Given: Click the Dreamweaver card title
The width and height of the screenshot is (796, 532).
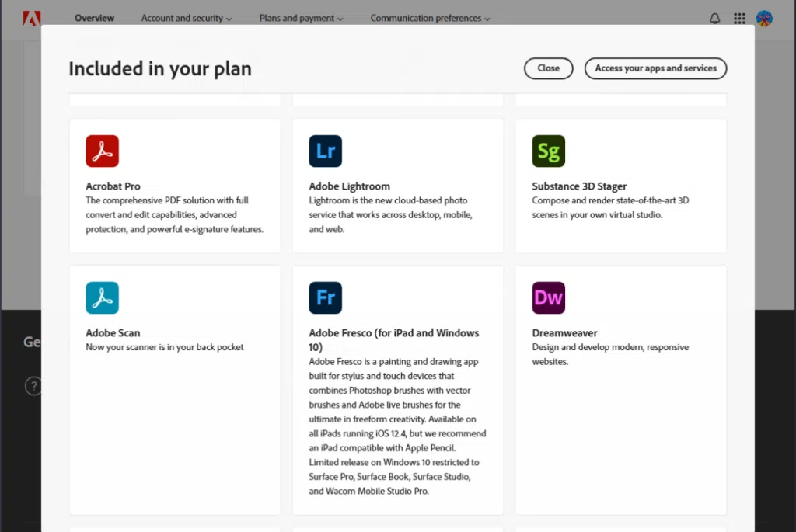Looking at the screenshot, I should pyautogui.click(x=564, y=333).
